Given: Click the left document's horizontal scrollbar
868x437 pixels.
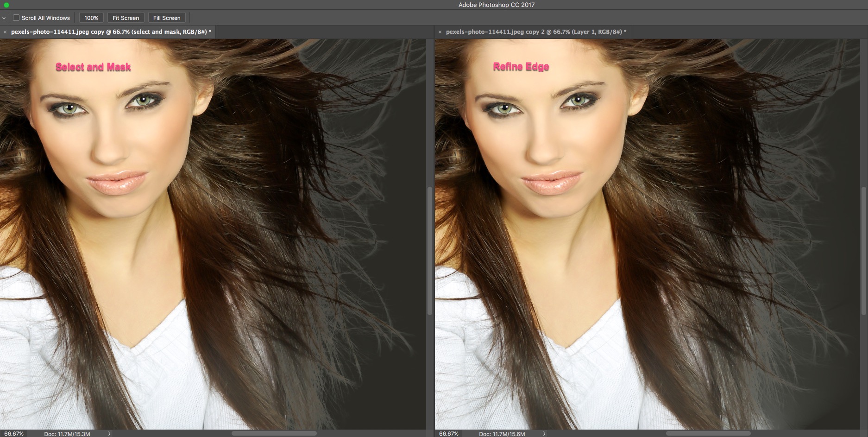Looking at the screenshot, I should (x=274, y=433).
